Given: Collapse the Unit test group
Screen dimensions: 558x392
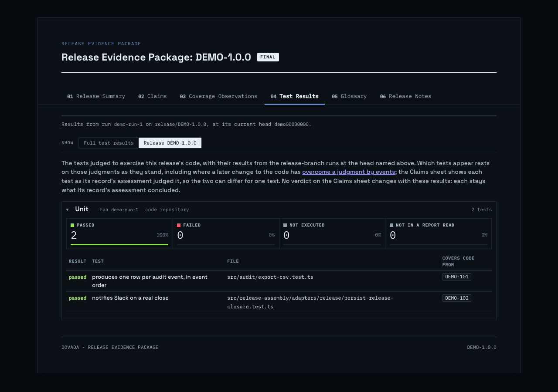Looking at the screenshot, I should (68, 210).
